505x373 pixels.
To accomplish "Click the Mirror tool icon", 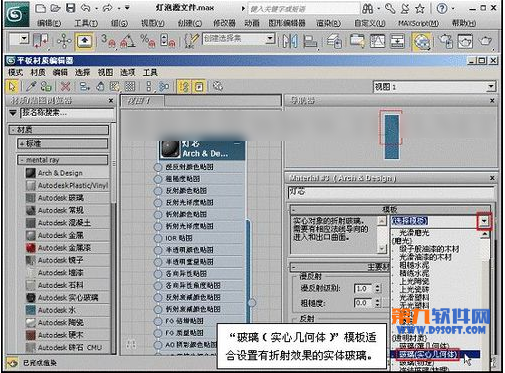I will 290,41.
